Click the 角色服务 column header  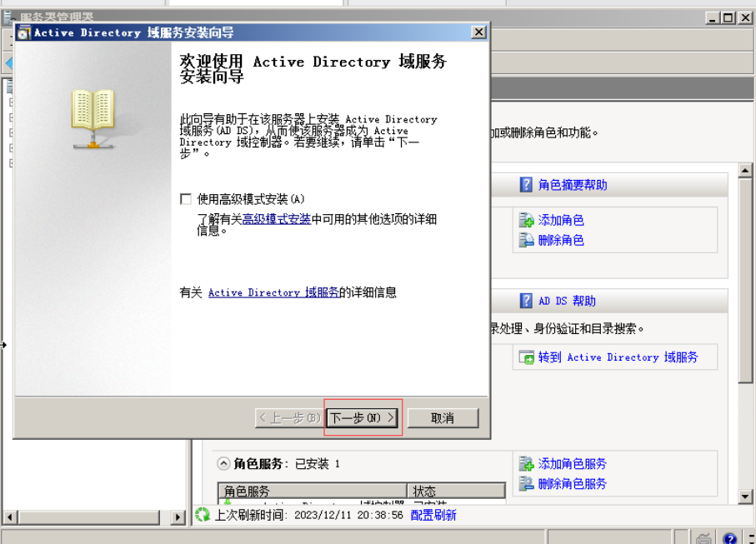(x=313, y=491)
